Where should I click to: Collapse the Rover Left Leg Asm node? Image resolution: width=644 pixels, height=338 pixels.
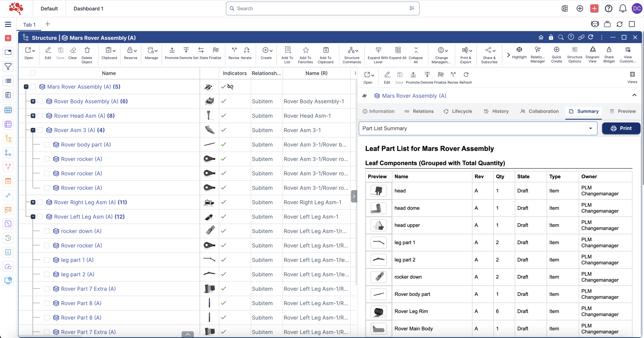coord(33,216)
